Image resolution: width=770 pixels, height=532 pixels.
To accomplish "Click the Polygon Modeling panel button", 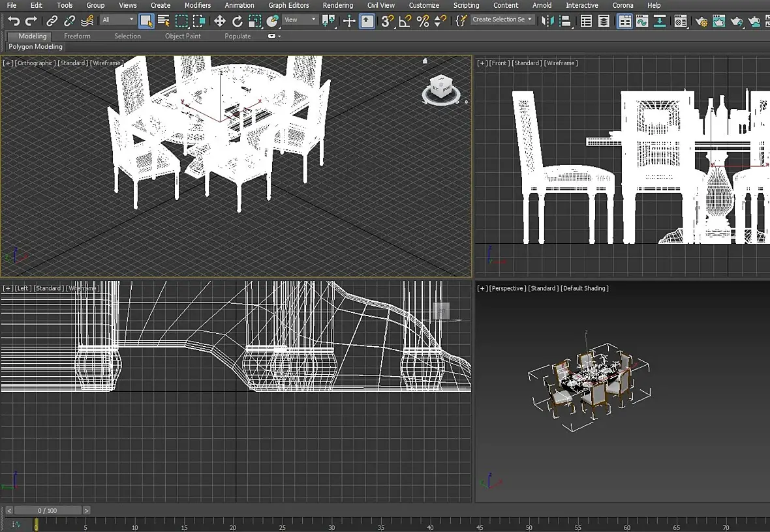I will tap(36, 47).
